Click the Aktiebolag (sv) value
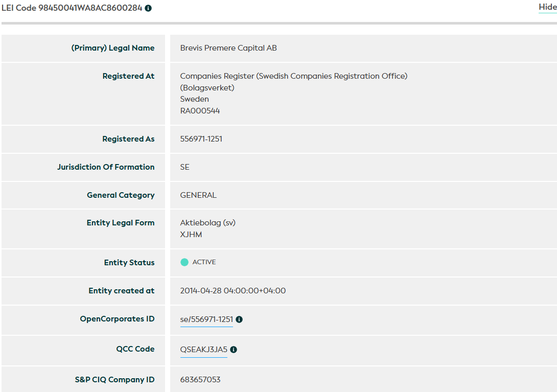 click(x=208, y=223)
